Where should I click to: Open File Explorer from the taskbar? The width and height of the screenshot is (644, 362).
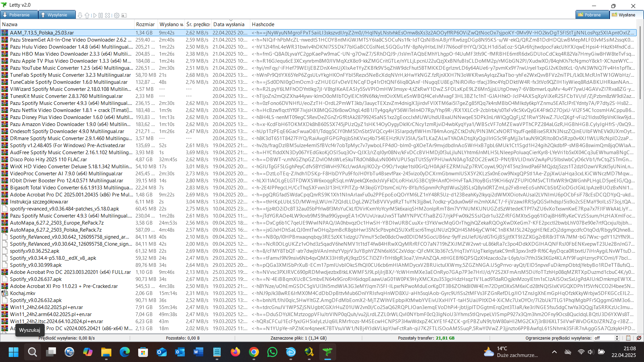pyautogui.click(x=106, y=352)
